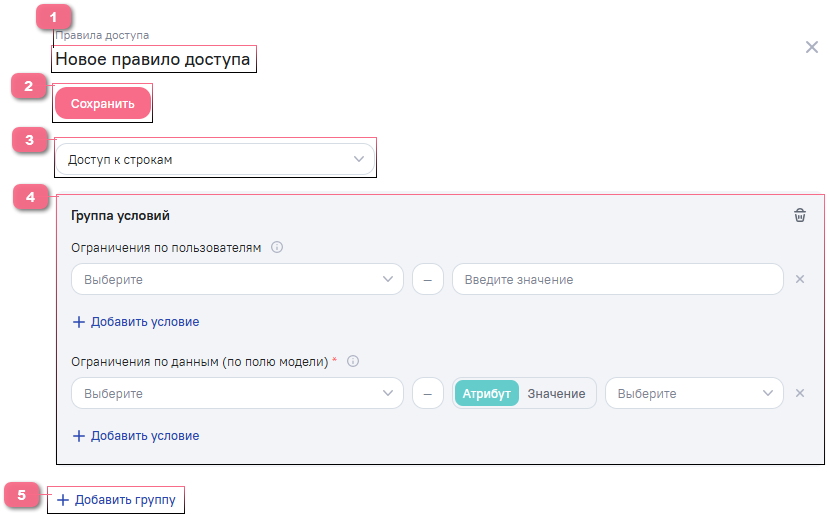Viewport: 830px width, 519px height.
Task: Click info icon beside user restrictions label
Action: (277, 248)
